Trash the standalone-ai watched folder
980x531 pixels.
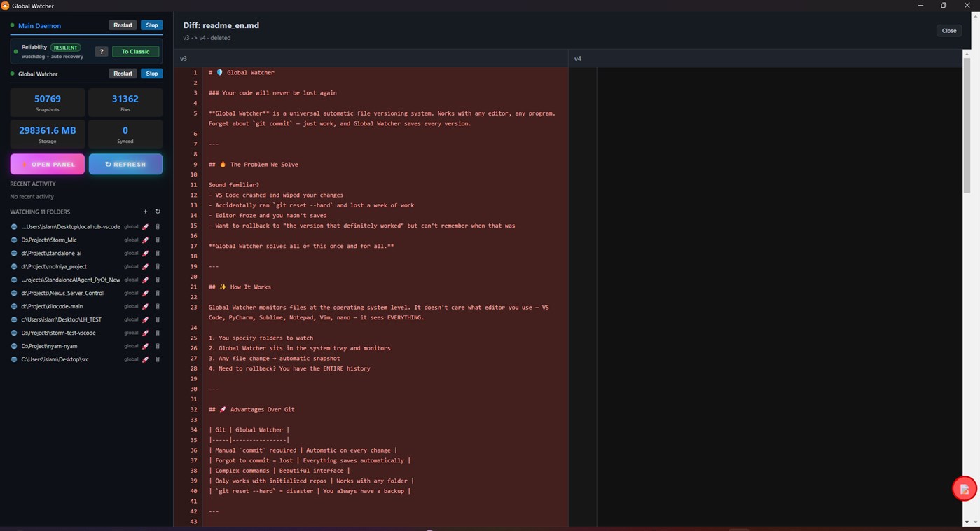point(158,254)
